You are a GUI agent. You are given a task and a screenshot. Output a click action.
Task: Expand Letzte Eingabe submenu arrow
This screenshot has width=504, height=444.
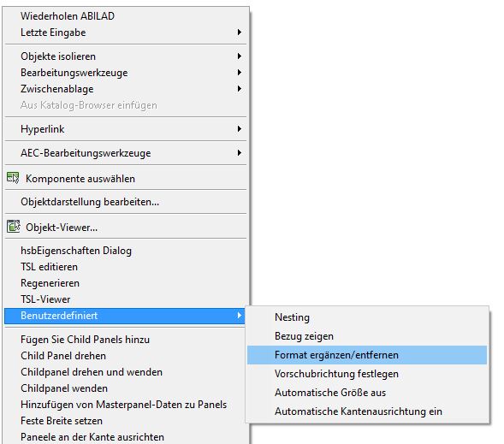click(x=239, y=33)
